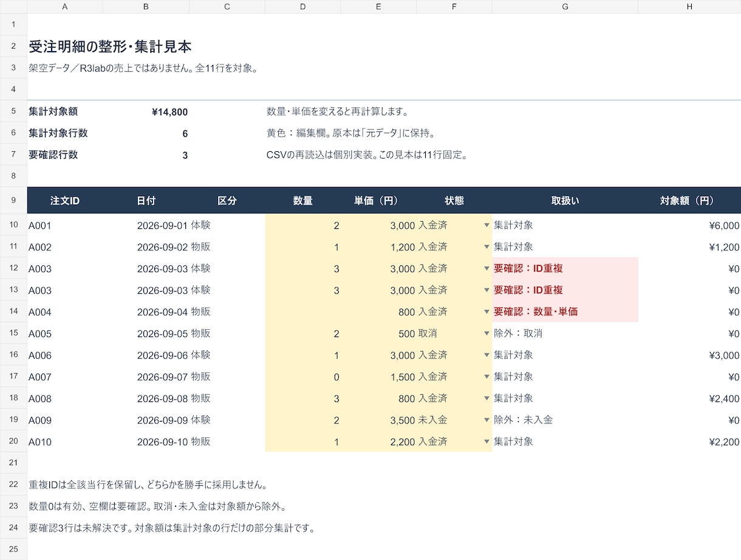Screen dimensions: 741x560
Task: Select column G header
Action: (x=565, y=7)
